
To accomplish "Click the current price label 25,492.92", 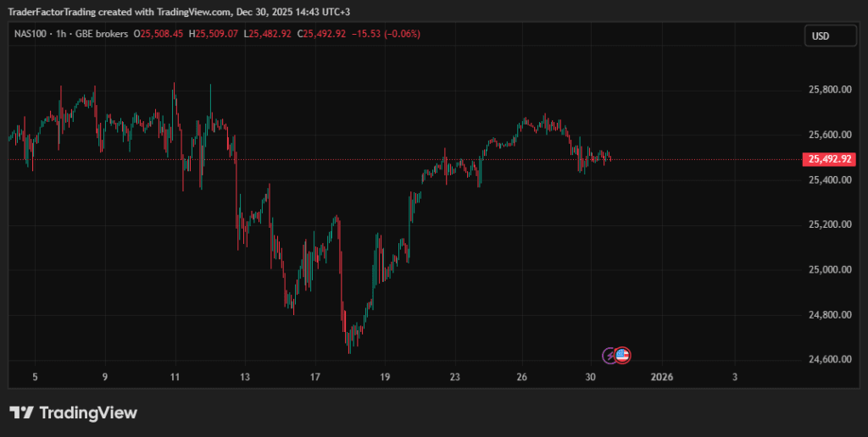I will click(829, 160).
